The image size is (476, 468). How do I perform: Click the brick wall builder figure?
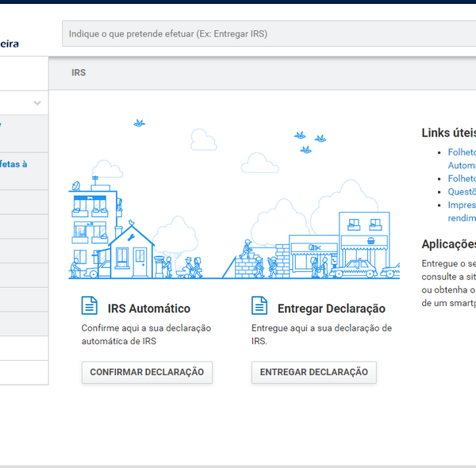(248, 247)
